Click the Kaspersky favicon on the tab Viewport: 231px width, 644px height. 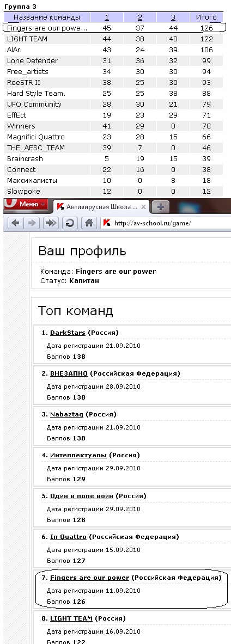click(x=60, y=207)
